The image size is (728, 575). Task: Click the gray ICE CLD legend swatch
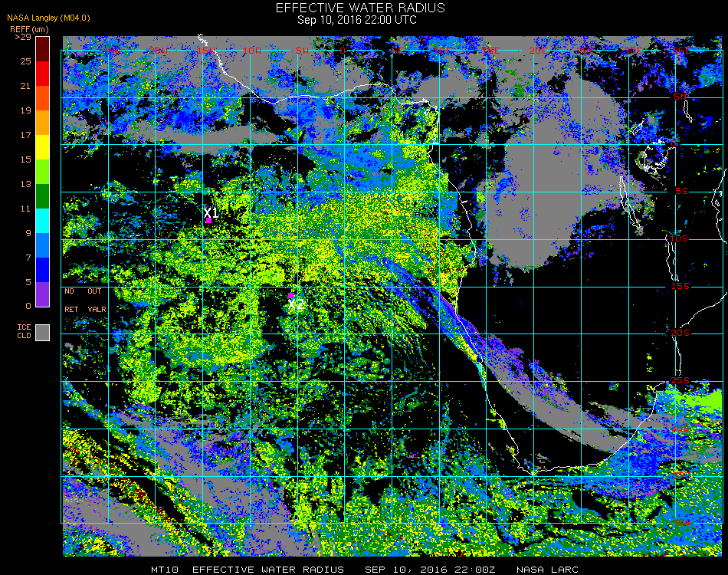(x=43, y=333)
